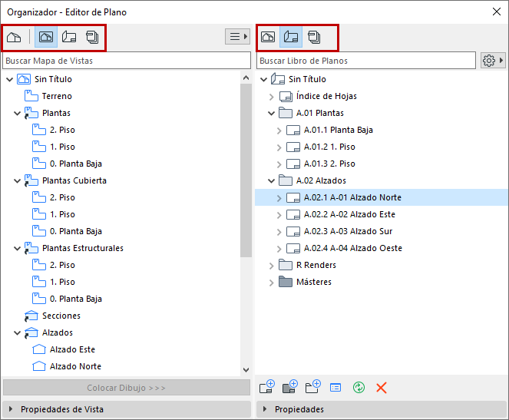This screenshot has width=509, height=420.
Task: Select layout A.02.2 A-02 Alzado Este
Action: (349, 214)
